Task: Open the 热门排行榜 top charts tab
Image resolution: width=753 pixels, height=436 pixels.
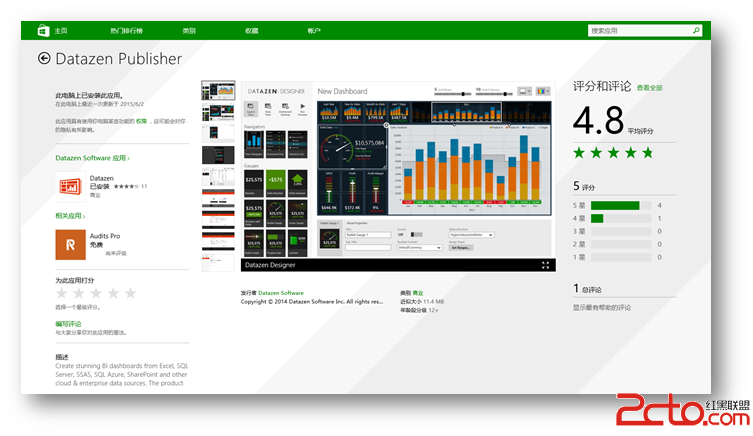Action: [126, 31]
